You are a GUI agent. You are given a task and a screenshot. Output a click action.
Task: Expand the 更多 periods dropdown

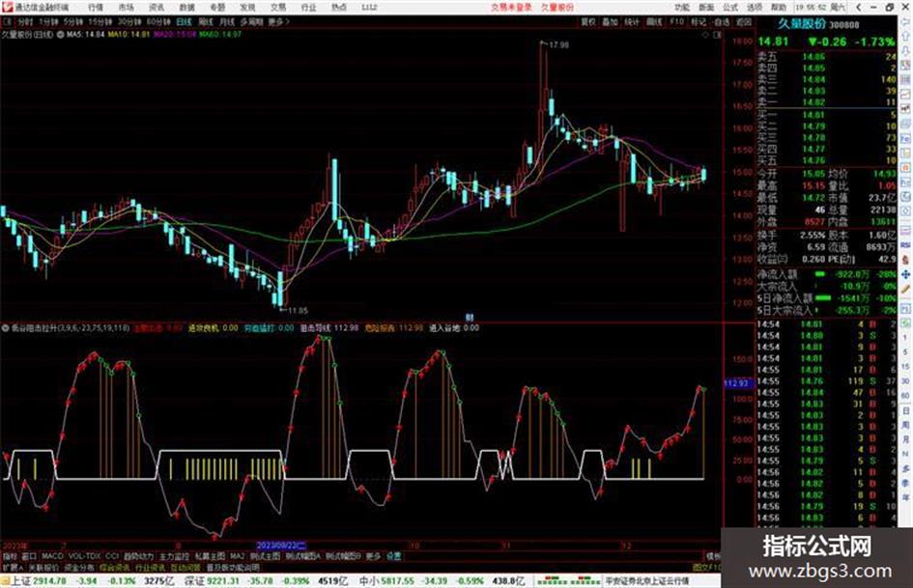pyautogui.click(x=278, y=21)
